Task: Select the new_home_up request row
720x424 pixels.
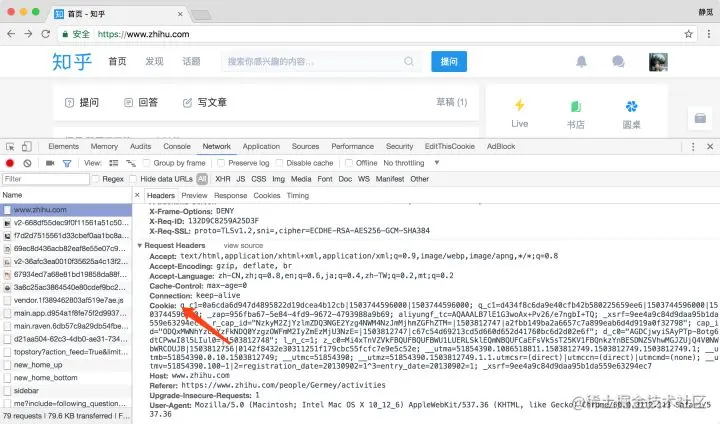Action: (66, 365)
